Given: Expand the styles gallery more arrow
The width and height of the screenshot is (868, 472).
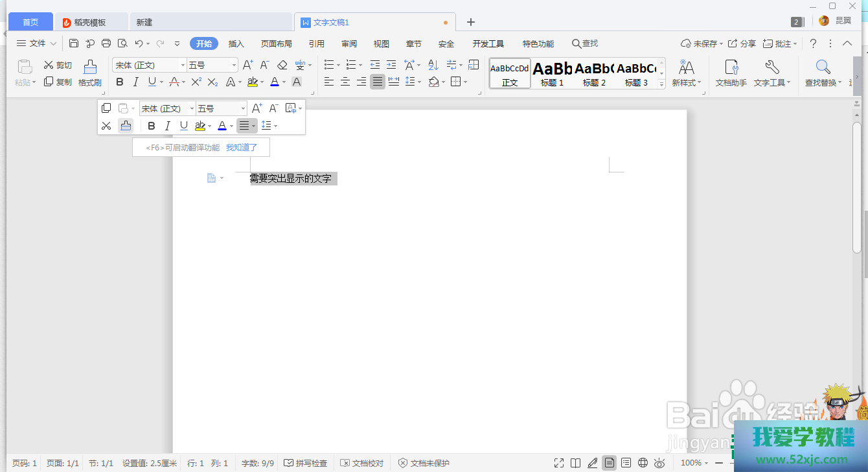Looking at the screenshot, I should (661, 84).
